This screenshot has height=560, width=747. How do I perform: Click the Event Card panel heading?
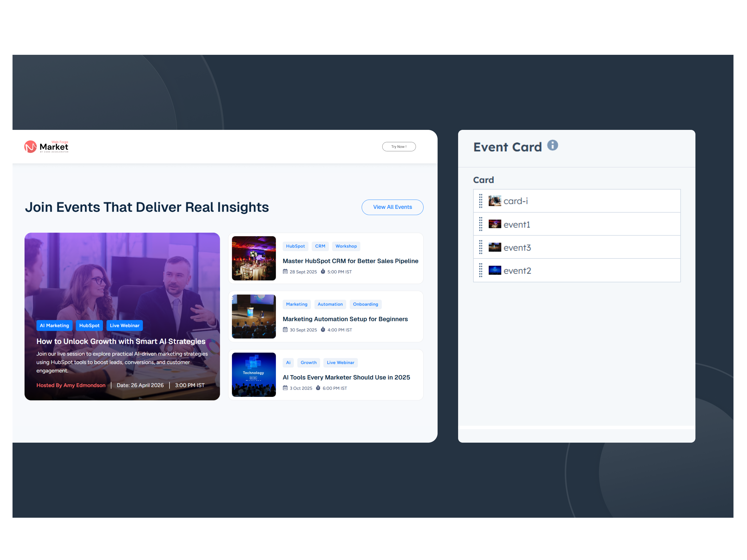tap(508, 147)
